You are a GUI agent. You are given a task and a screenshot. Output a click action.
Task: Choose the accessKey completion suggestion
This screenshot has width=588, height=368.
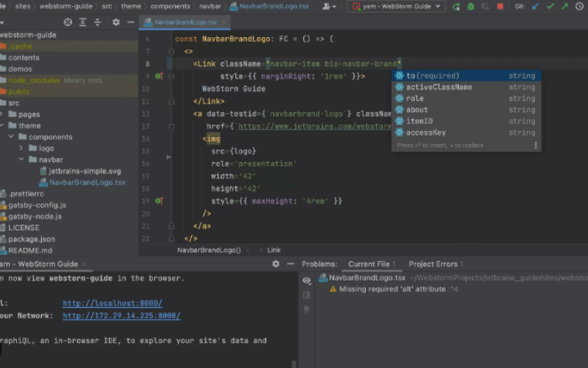pyautogui.click(x=466, y=132)
